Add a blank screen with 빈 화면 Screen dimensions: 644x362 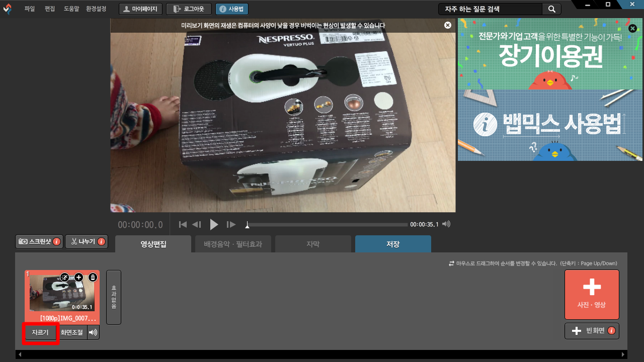coord(592,331)
